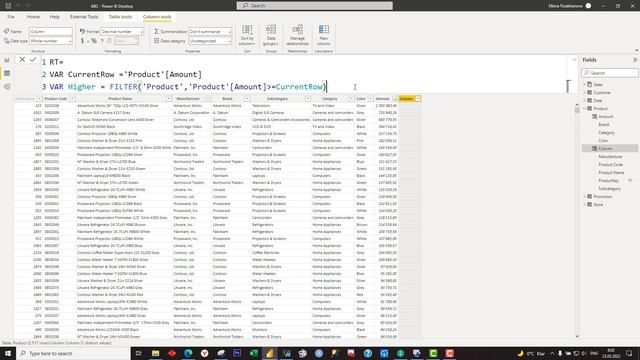This screenshot has height=360, width=640.
Task: Switch to the Help tab
Action: point(54,17)
